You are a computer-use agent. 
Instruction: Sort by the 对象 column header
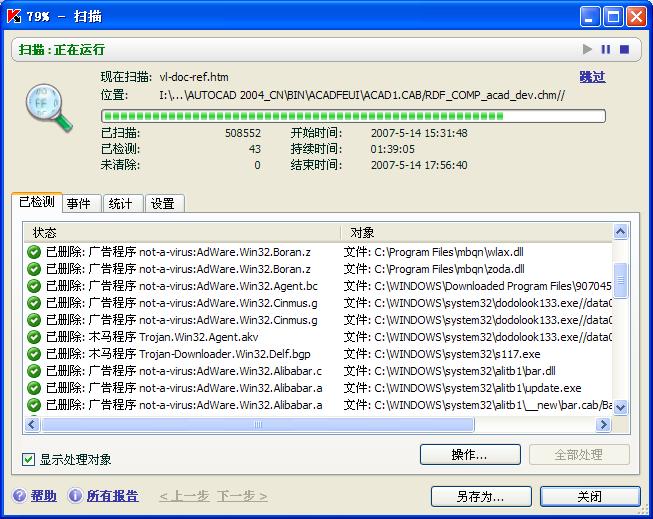click(x=477, y=232)
